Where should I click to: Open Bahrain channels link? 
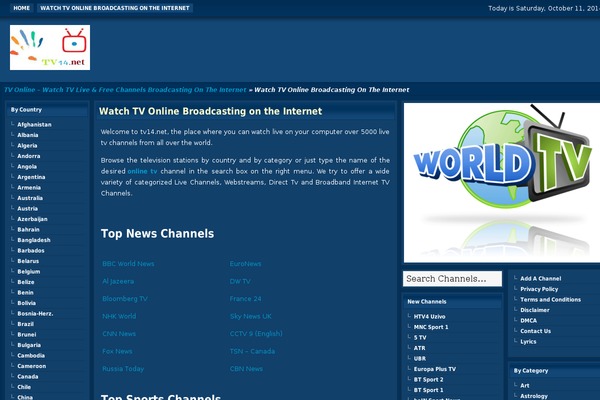(28, 230)
